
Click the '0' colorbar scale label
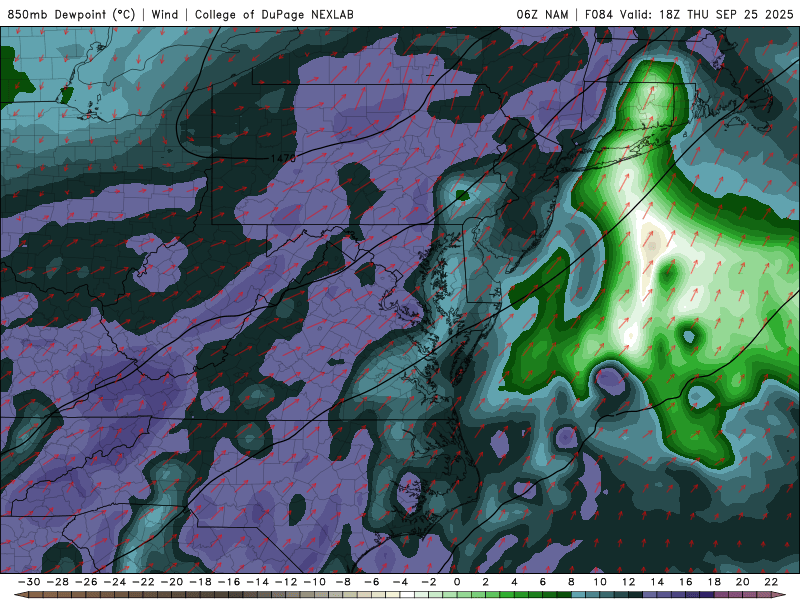pyautogui.click(x=457, y=582)
